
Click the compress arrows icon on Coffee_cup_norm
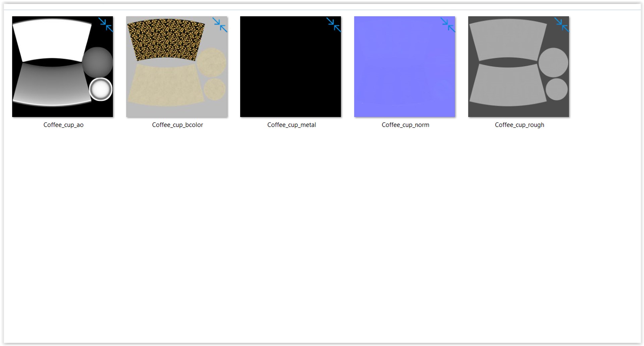(x=448, y=25)
